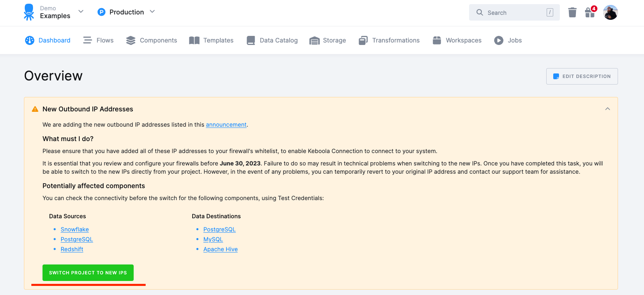Click Switch Project to New IPs button
Viewport: 644px width, 295px height.
[88, 273]
